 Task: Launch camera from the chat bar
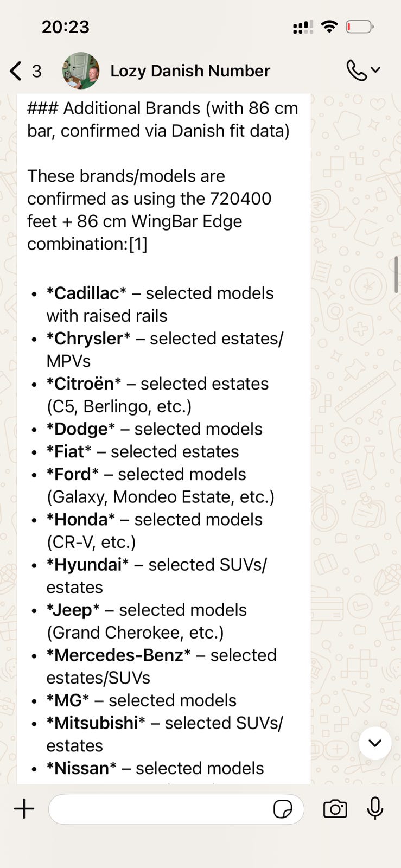coord(335,809)
